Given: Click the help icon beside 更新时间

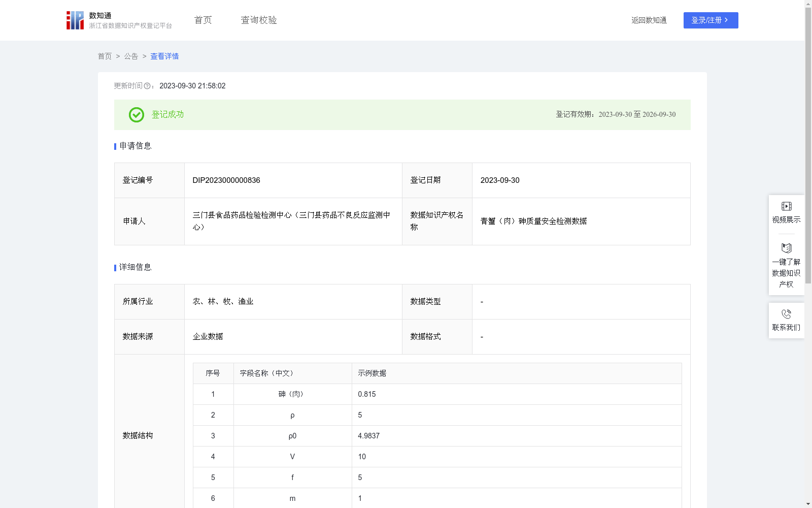Looking at the screenshot, I should (x=147, y=86).
